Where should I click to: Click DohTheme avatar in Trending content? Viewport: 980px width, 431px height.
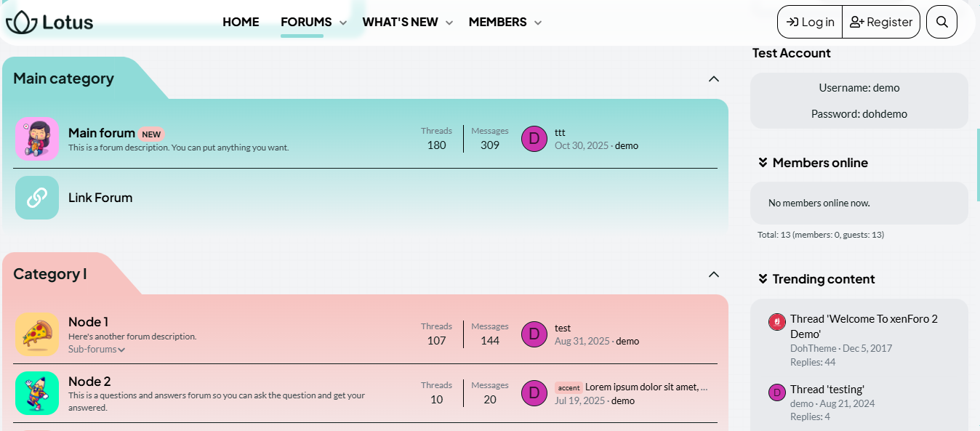tap(777, 322)
